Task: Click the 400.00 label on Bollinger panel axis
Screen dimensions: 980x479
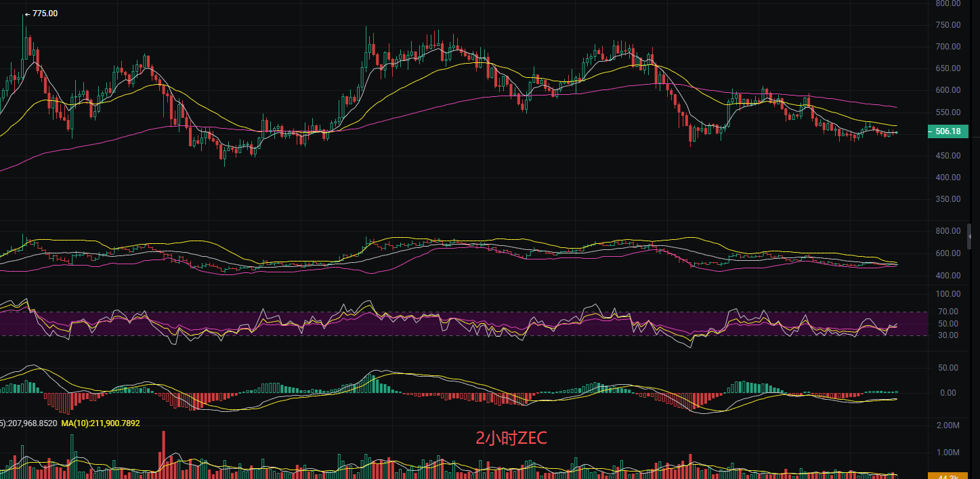Action: 947,276
